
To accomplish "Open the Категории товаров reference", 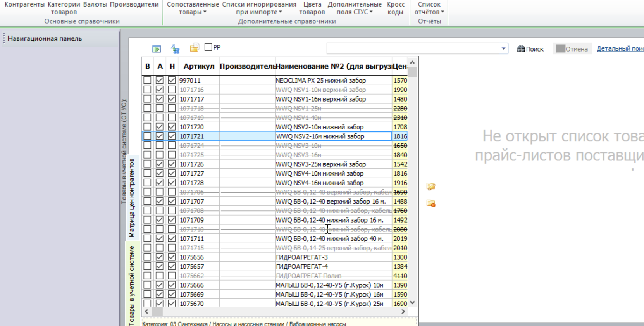I will pos(64,8).
